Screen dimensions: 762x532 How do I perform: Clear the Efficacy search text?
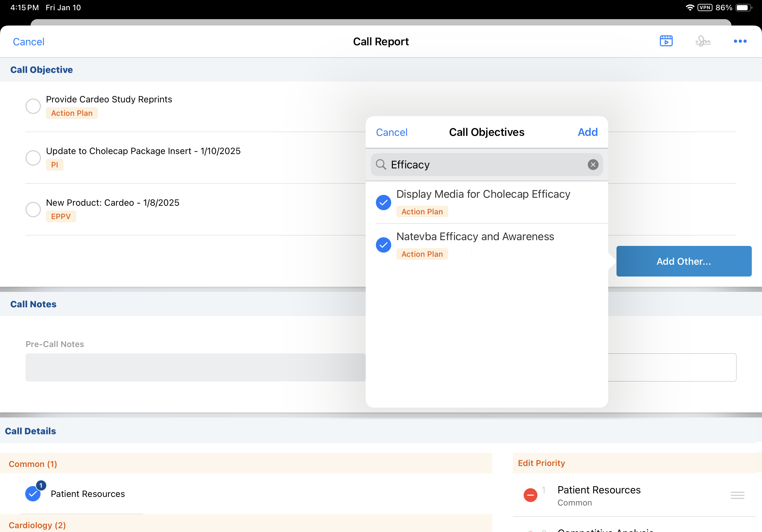pos(593,165)
